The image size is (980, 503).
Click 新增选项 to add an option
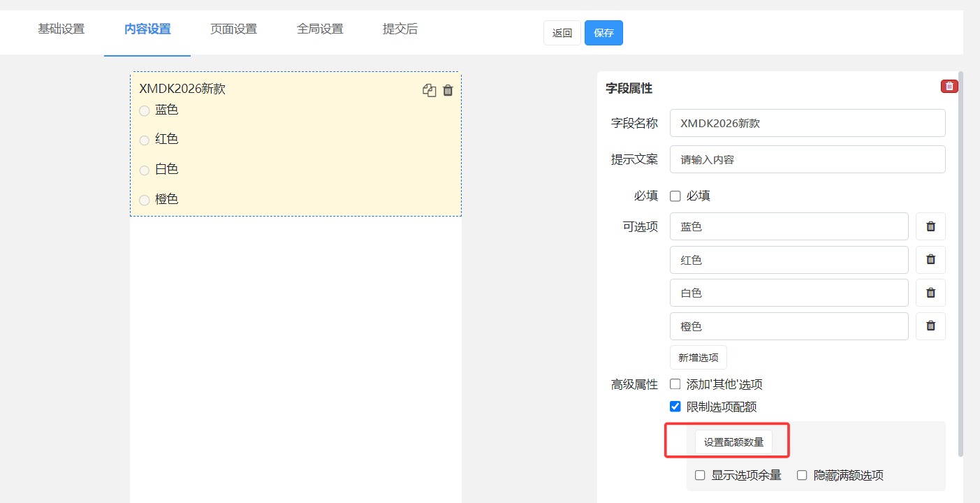click(x=698, y=358)
